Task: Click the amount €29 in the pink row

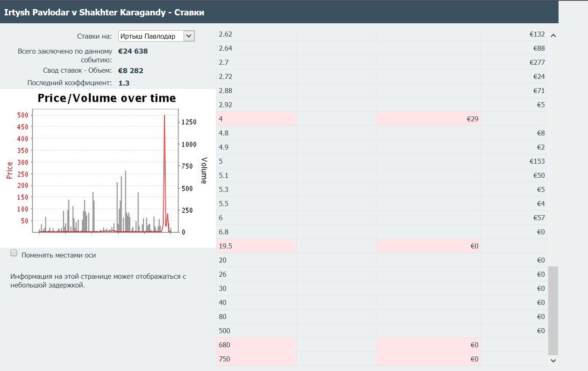Action: coord(473,119)
